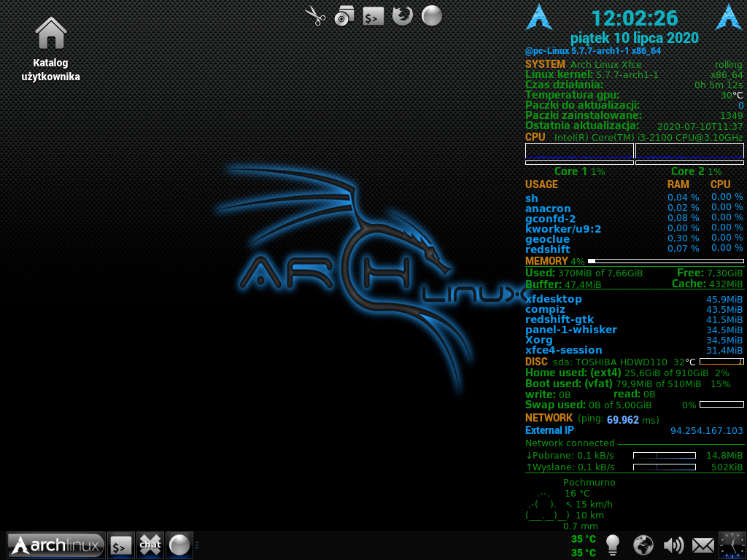Click the 'Czas działania:' uptime row
The height and width of the screenshot is (560, 747).
[x=634, y=85]
